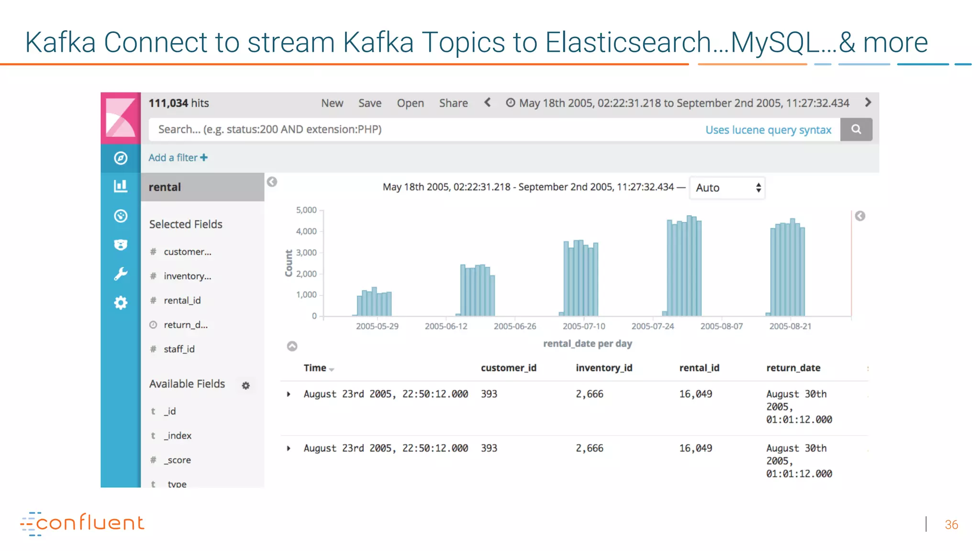Click the search magnifier button
This screenshot has height=551, width=980.
click(x=856, y=129)
